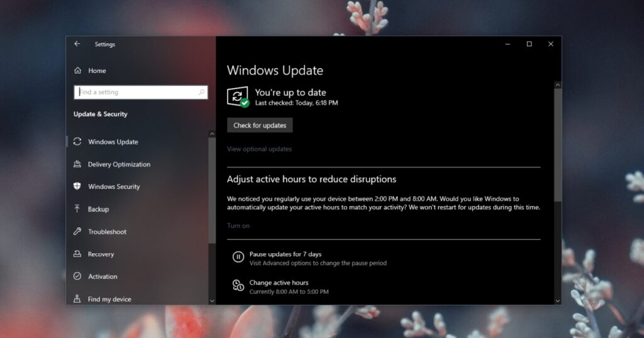Open the Windows Update sidebar item

[113, 142]
